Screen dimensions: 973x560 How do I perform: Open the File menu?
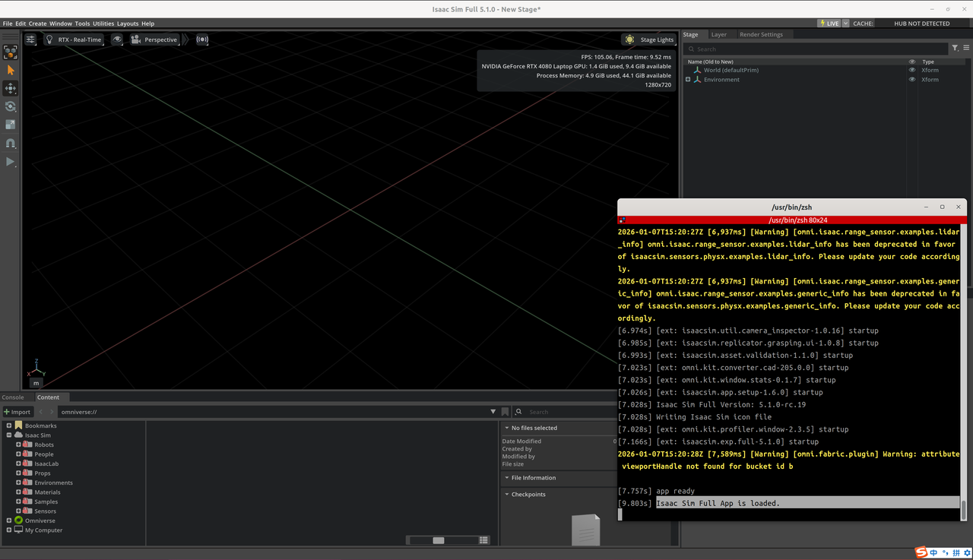coord(8,24)
